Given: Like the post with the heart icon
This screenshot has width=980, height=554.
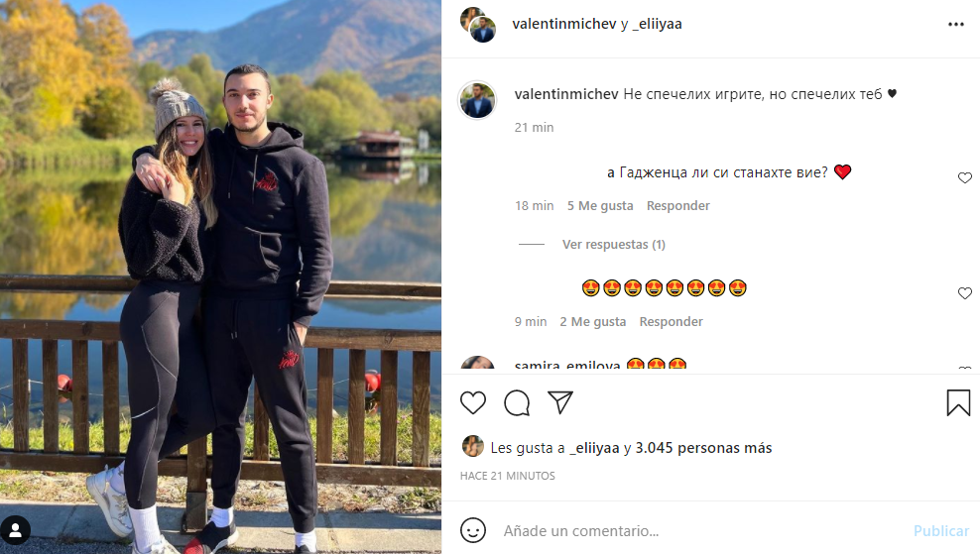Looking at the screenshot, I should click(473, 402).
